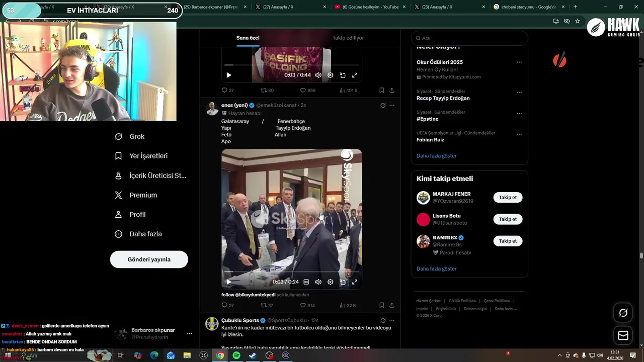View 101 B analytics of first tweet
Image resolution: width=644 pixels, height=362 pixels.
coord(348,90)
